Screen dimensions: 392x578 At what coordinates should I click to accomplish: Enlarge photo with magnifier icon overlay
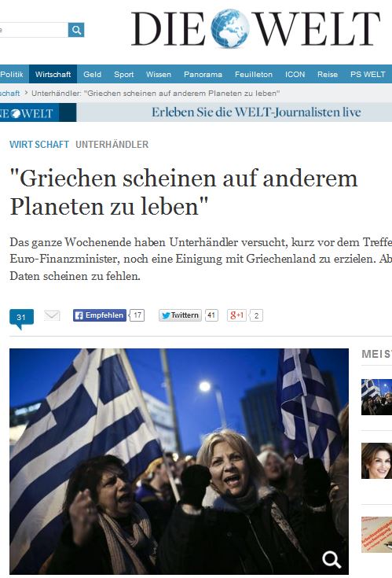click(x=331, y=559)
